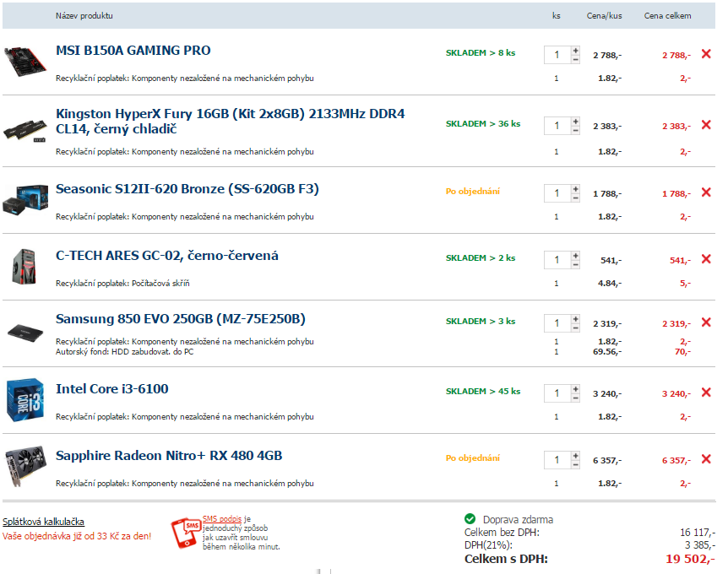Click quantity field for Seasonic S12II-620
This screenshot has width=728, height=574.
coord(557,193)
